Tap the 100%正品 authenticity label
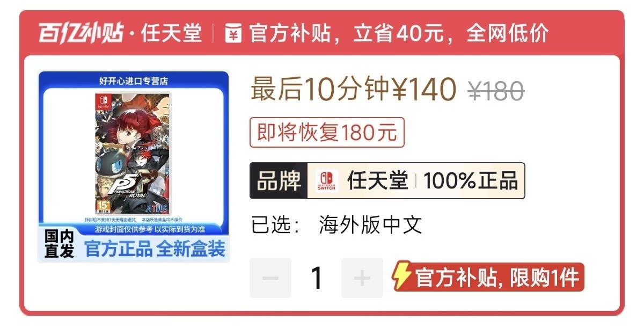 coord(471,181)
